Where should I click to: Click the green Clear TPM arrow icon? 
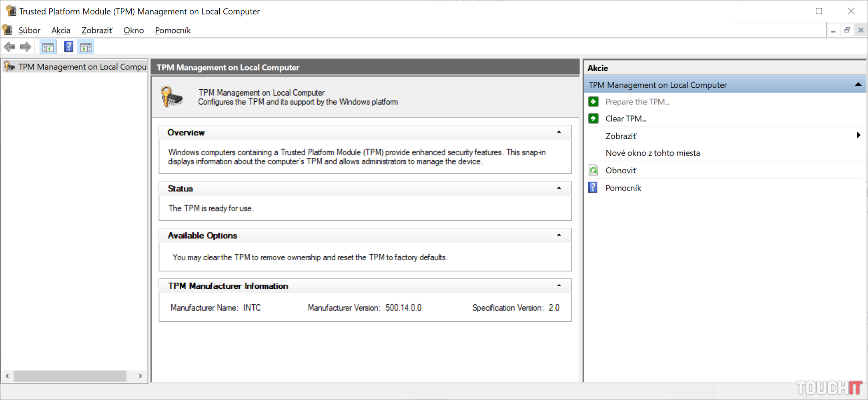(593, 119)
